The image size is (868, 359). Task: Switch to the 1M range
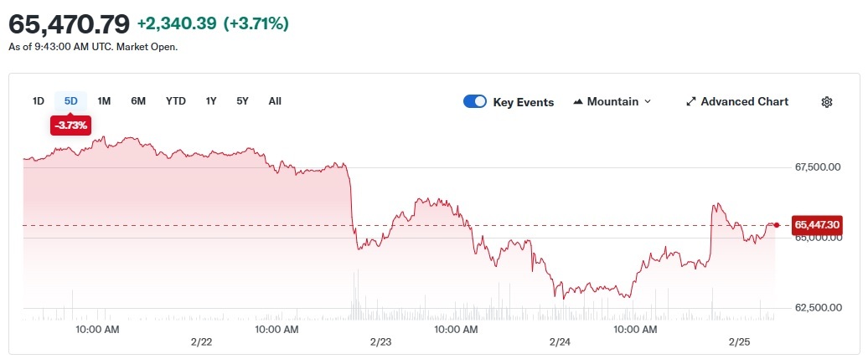(104, 101)
